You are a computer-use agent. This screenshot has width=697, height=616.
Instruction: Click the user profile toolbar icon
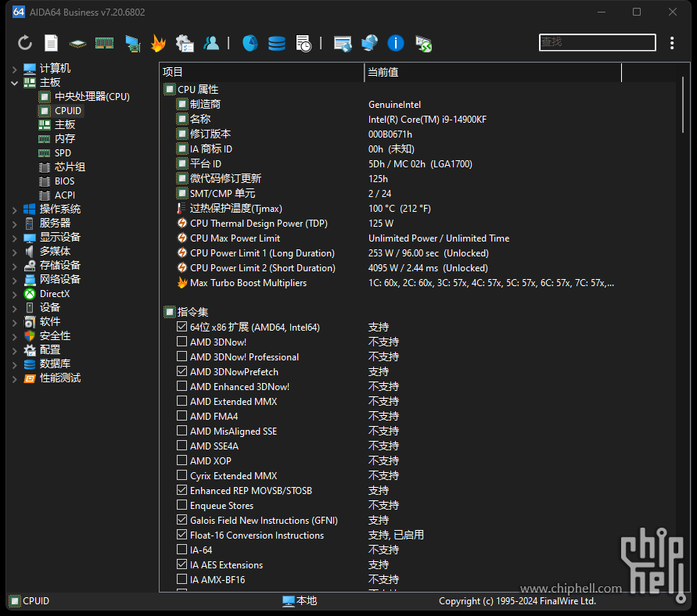(x=211, y=43)
